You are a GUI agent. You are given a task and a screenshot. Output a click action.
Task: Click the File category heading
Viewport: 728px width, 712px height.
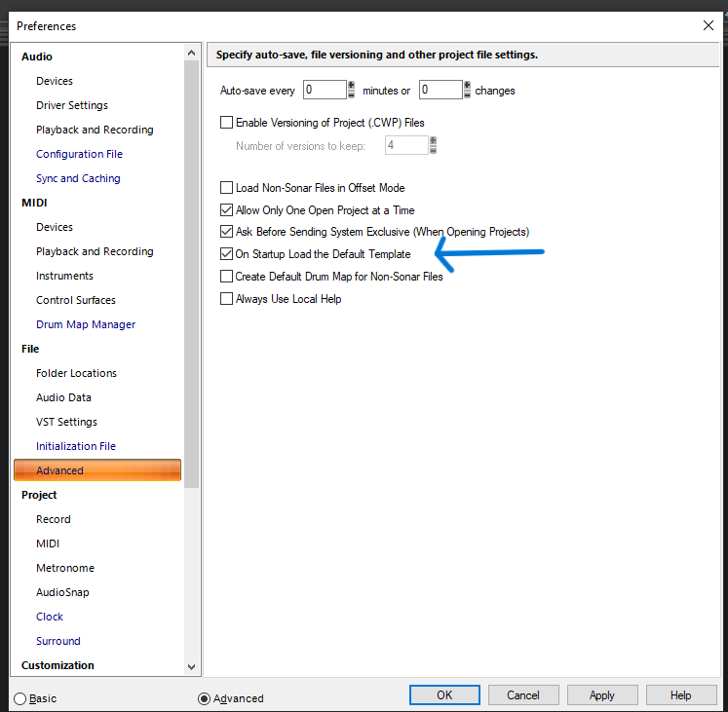30,349
